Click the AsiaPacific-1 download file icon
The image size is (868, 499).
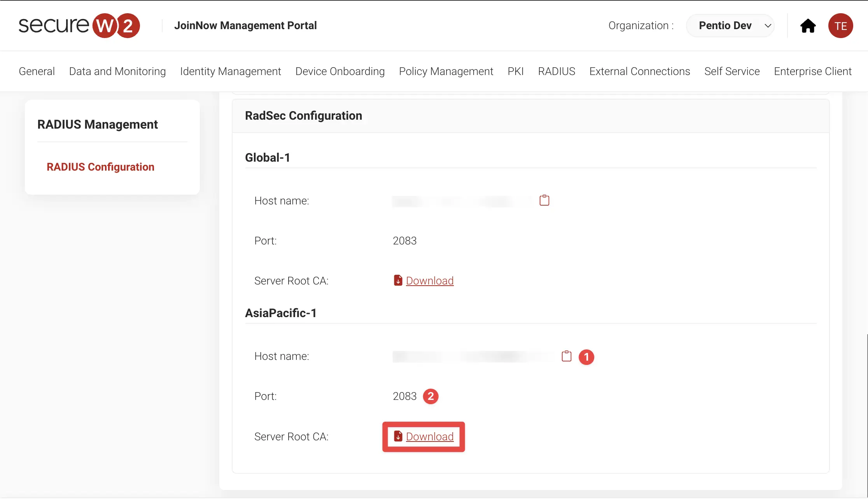[398, 436]
